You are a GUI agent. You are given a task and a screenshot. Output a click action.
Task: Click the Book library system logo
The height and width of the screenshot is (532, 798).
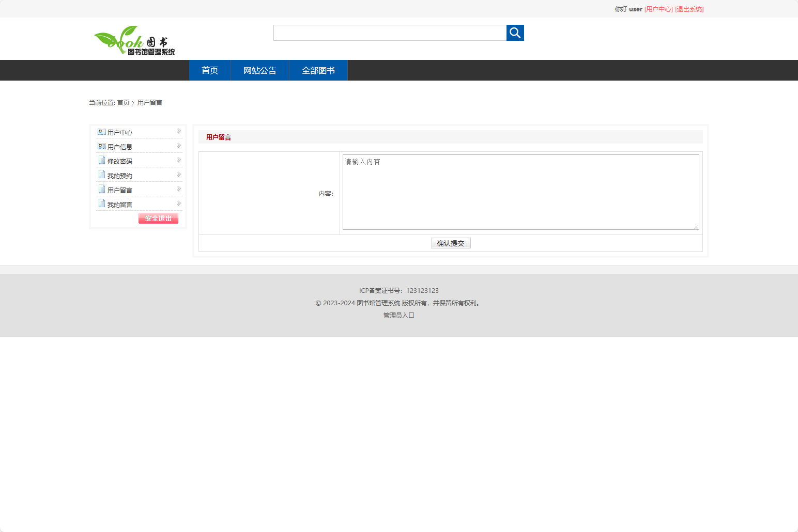click(x=134, y=40)
